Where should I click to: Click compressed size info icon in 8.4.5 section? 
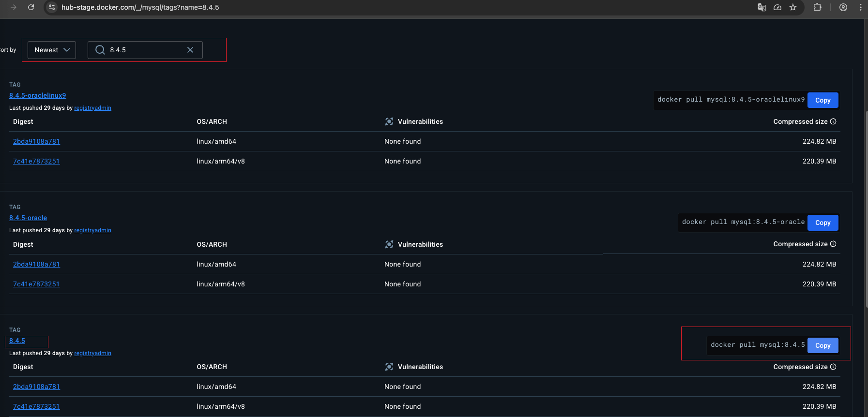[x=833, y=367]
